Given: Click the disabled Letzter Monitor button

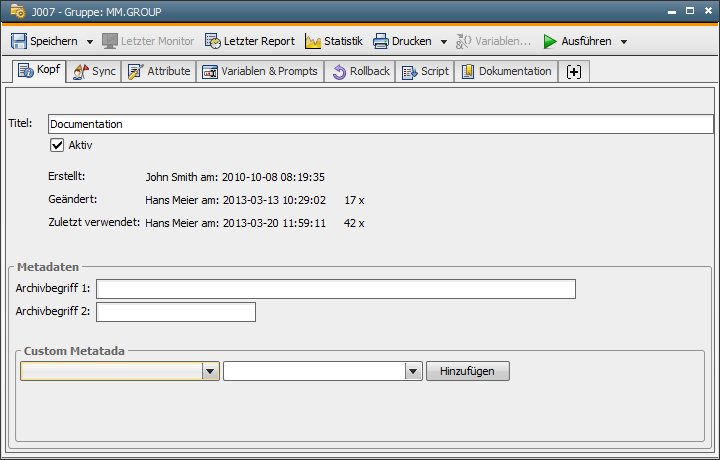Looking at the screenshot, I should (x=148, y=41).
